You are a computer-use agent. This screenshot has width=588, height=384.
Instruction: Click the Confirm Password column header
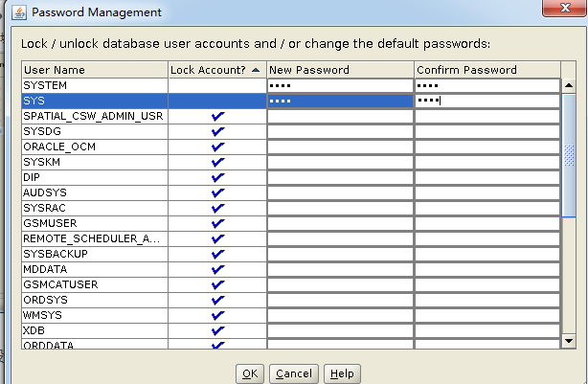click(x=487, y=70)
